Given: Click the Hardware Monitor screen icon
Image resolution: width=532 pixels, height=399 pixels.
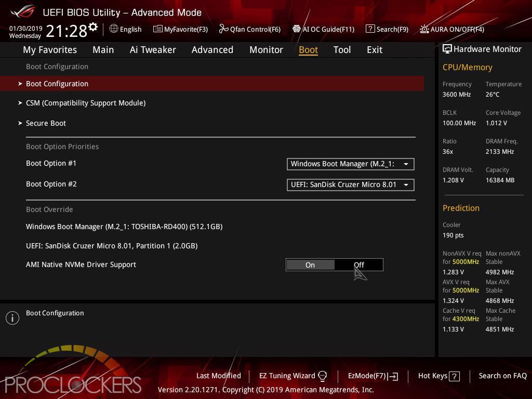Looking at the screenshot, I should [x=447, y=49].
